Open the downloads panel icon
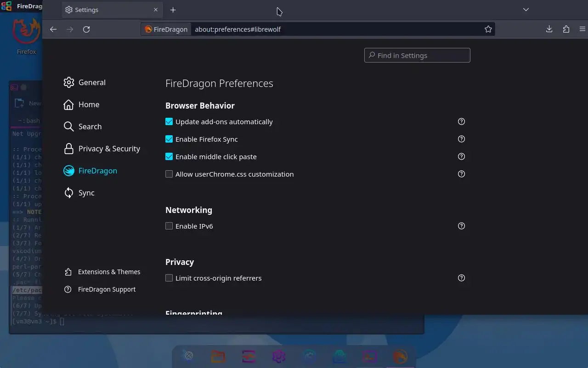The image size is (588, 368). click(549, 29)
